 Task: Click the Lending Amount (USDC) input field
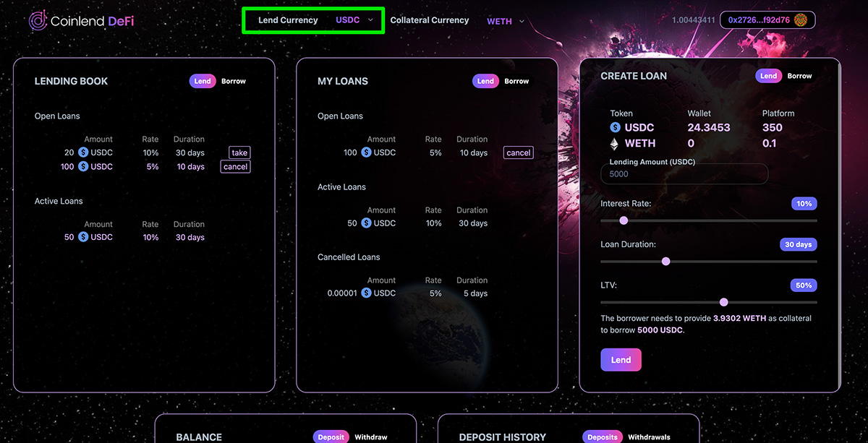point(684,173)
